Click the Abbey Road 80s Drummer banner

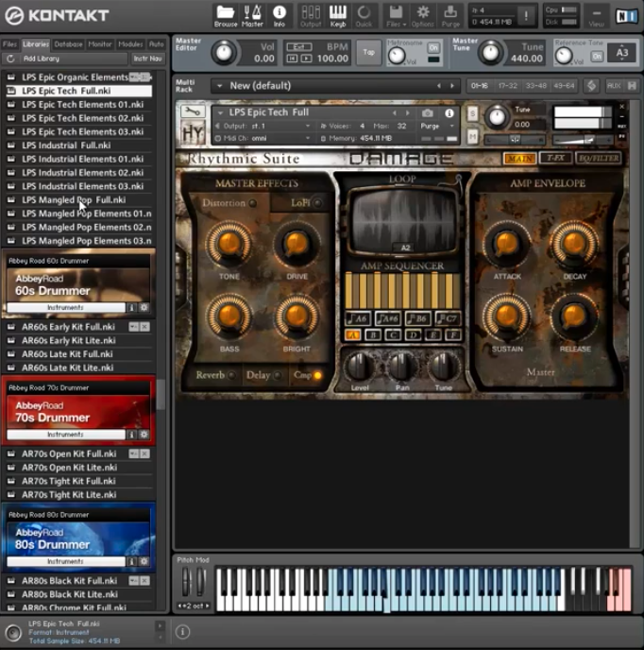[78, 539]
